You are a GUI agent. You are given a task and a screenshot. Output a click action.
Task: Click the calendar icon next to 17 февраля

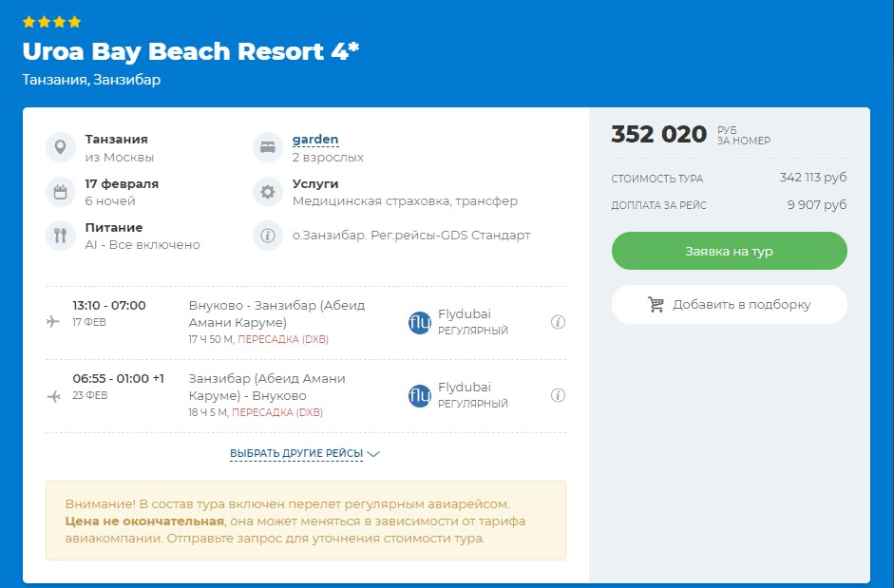click(61, 192)
